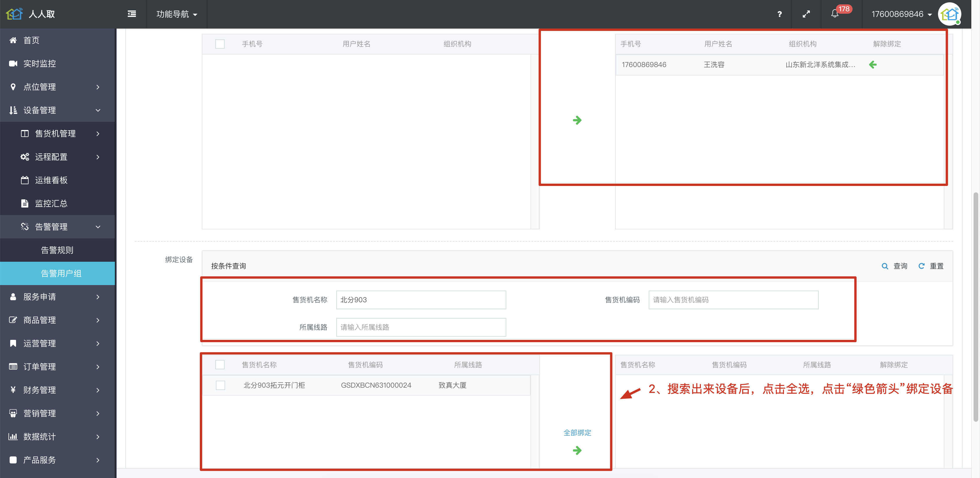
Task: Click the 人人取 logo icon
Action: click(15, 14)
